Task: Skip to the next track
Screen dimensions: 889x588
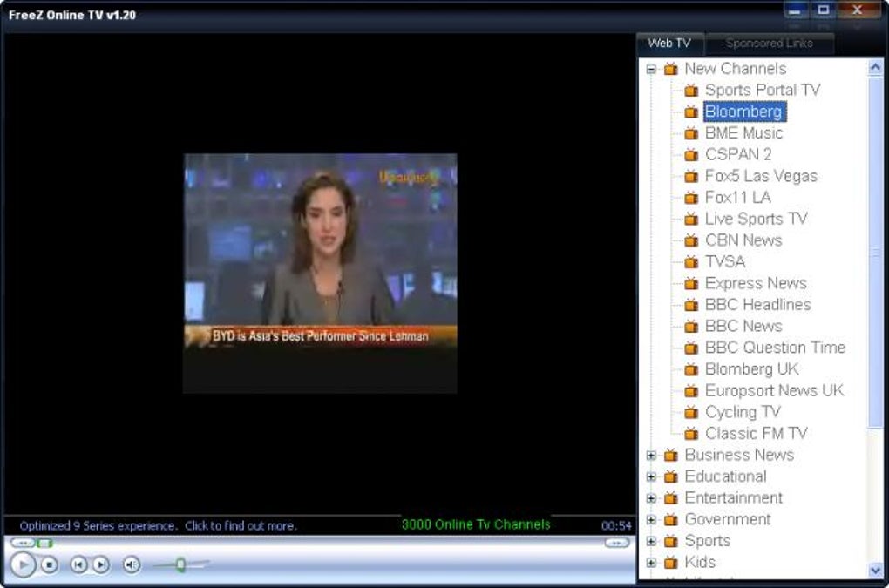Action: point(101,564)
